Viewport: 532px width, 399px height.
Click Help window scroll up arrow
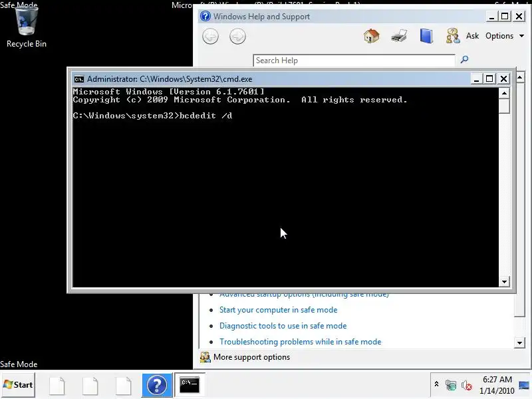(x=520, y=78)
